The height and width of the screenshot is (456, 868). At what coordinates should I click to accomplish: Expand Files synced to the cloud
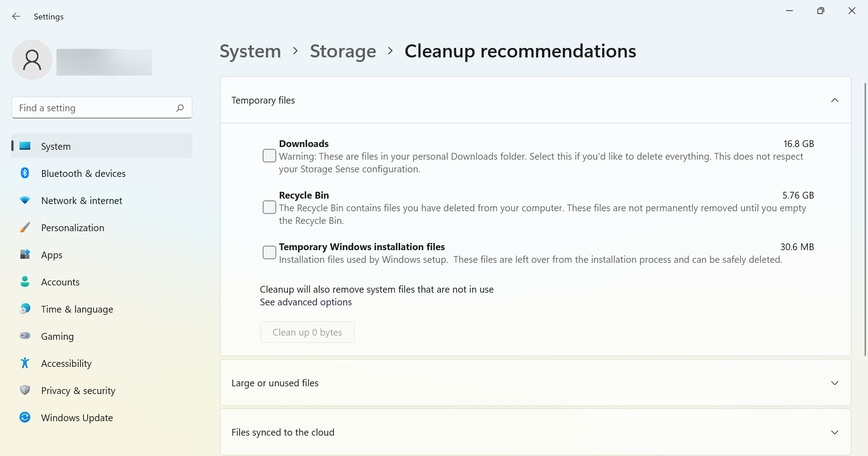click(x=535, y=432)
